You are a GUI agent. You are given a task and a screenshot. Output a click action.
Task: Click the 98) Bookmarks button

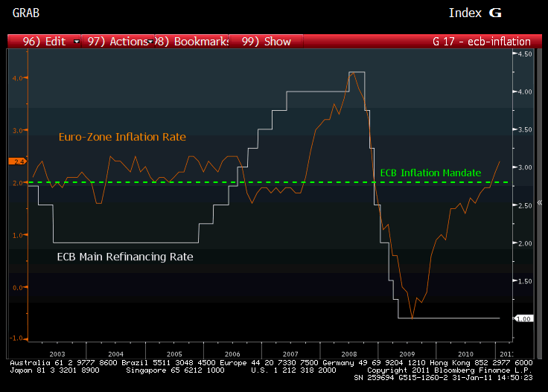tap(193, 42)
